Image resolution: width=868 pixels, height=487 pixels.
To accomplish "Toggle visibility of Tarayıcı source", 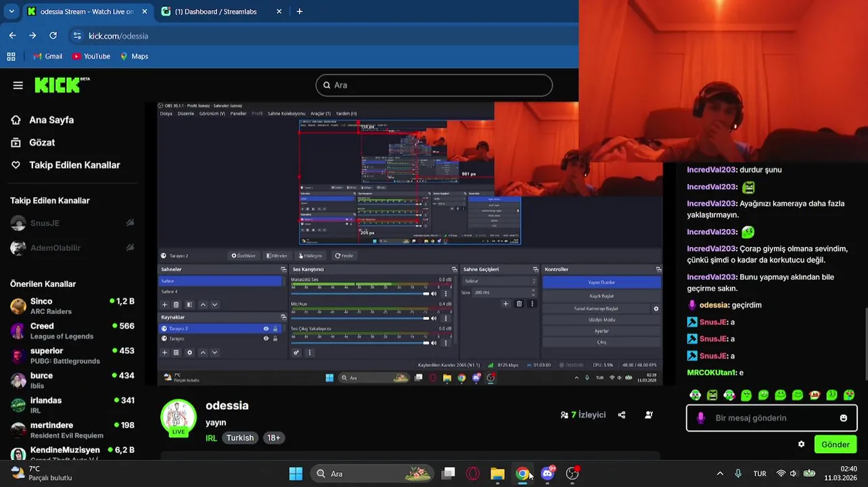I will click(266, 338).
